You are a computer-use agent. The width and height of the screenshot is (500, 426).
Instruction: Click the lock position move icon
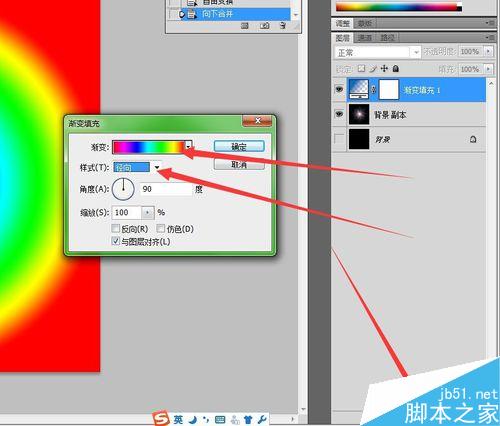click(384, 69)
